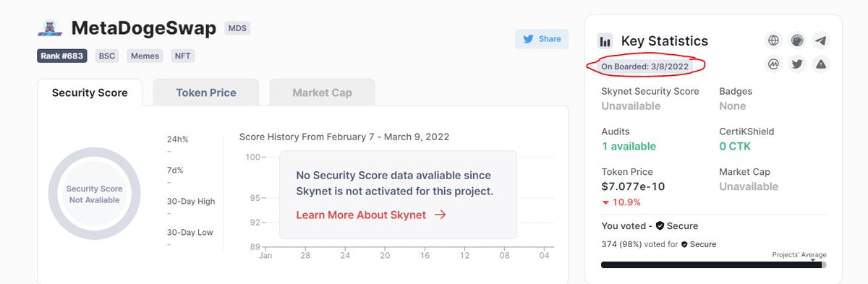Click the BSC tag
Viewport: 868px width, 284px height.
tap(109, 56)
